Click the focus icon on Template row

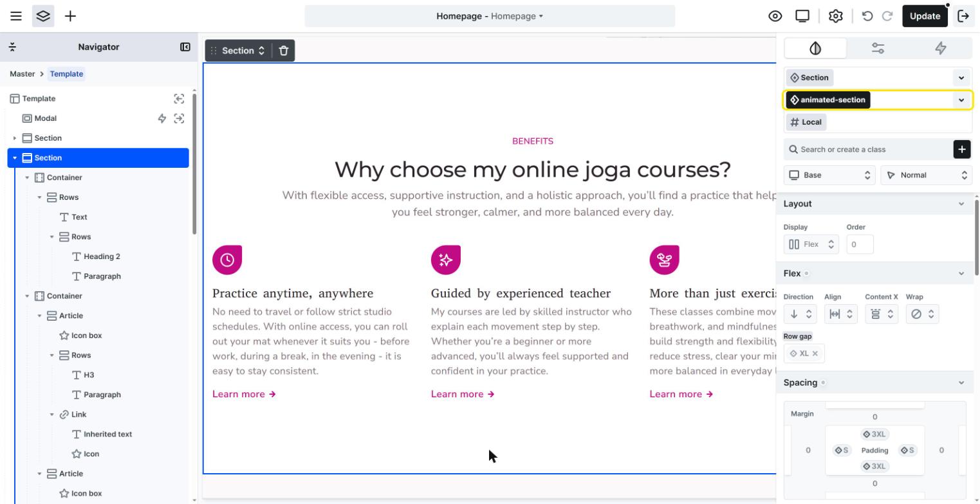coord(179,98)
